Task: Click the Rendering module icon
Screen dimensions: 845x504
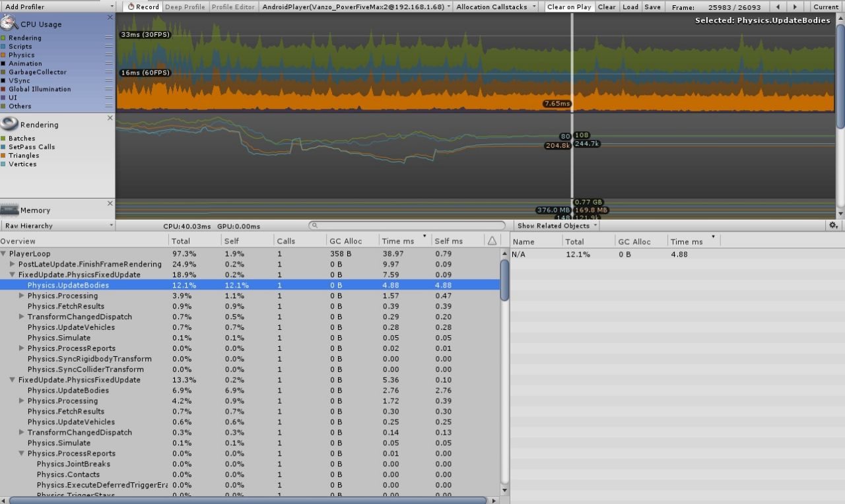Action: point(9,123)
